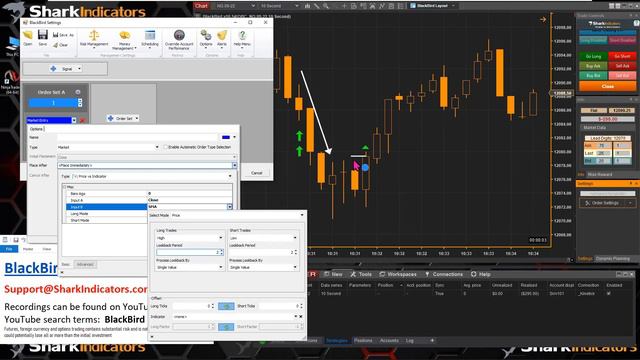Screen dimensions: 640x360
Task: Click the Order Settings tools icon
Action: (x=588, y=203)
